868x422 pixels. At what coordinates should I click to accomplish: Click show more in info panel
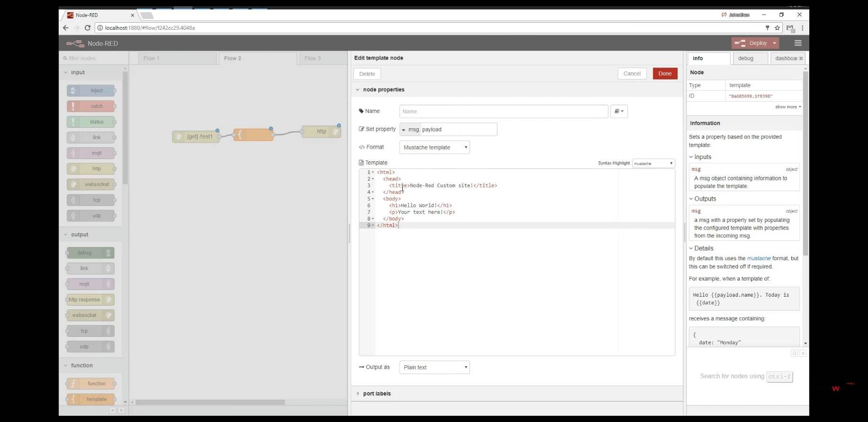pyautogui.click(x=788, y=107)
